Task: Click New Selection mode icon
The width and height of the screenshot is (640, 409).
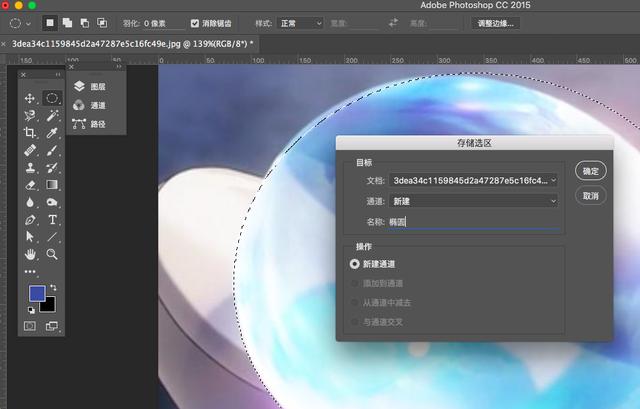Action: coord(50,23)
